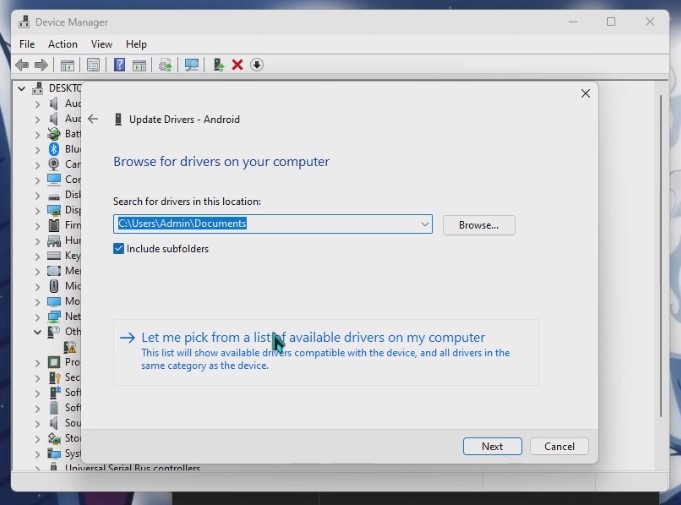
Task: Open the View menu
Action: coord(101,44)
